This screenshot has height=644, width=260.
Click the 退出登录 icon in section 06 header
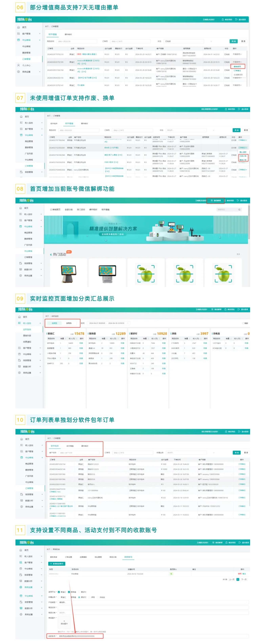pyautogui.click(x=236, y=19)
